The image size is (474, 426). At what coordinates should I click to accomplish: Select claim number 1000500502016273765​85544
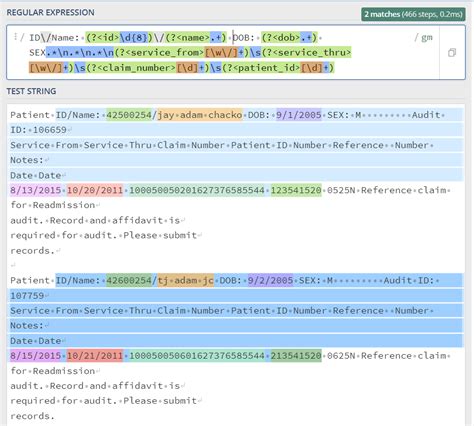pyautogui.click(x=197, y=190)
